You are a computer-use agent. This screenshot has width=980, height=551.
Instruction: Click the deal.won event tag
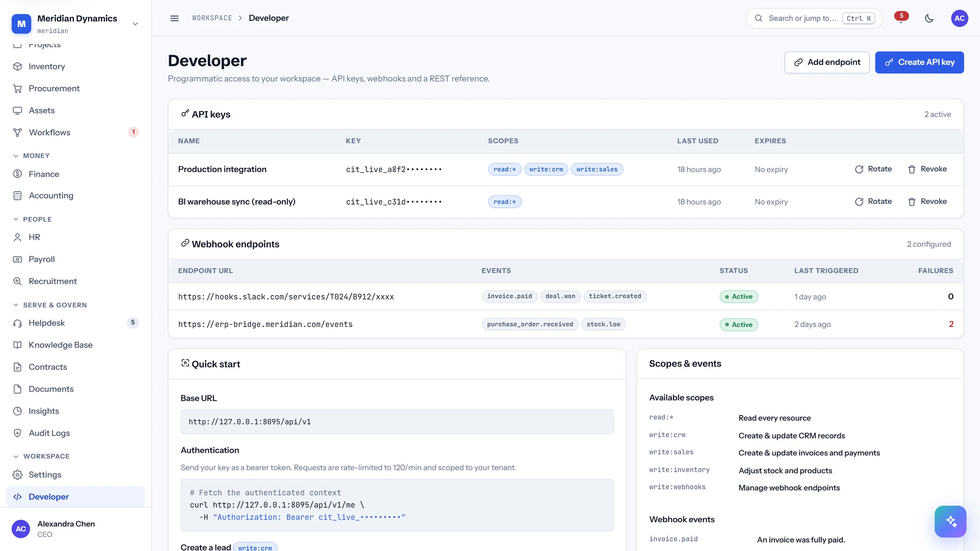(560, 296)
